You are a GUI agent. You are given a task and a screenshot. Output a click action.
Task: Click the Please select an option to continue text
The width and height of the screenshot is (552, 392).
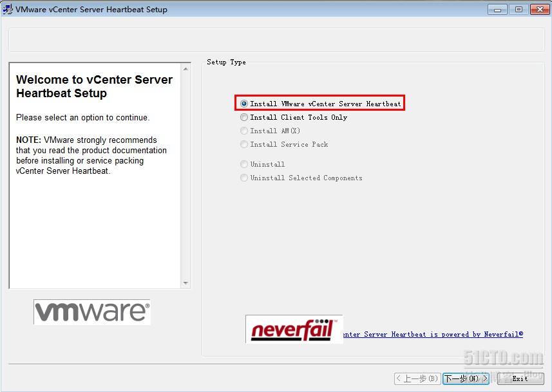click(x=82, y=118)
